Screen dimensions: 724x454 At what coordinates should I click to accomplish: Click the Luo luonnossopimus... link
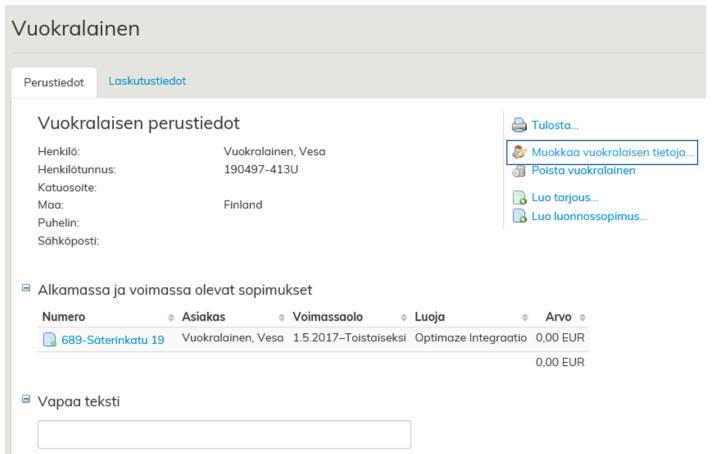[589, 216]
